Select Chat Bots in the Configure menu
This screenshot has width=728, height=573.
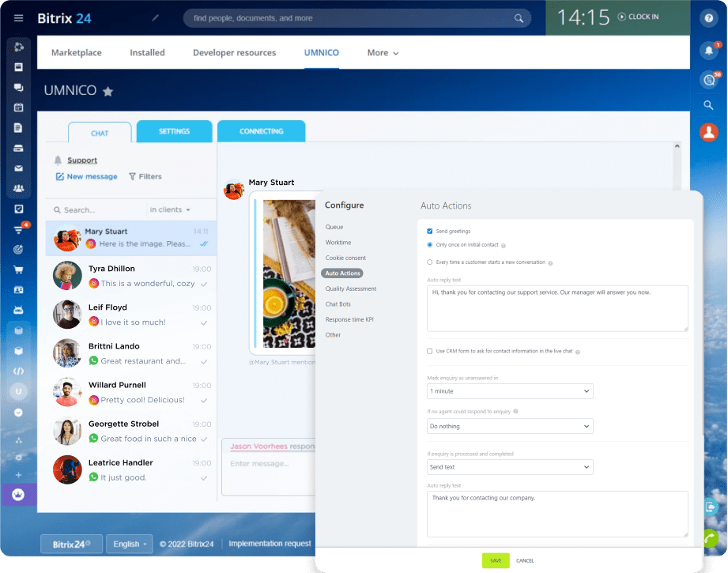coord(338,303)
